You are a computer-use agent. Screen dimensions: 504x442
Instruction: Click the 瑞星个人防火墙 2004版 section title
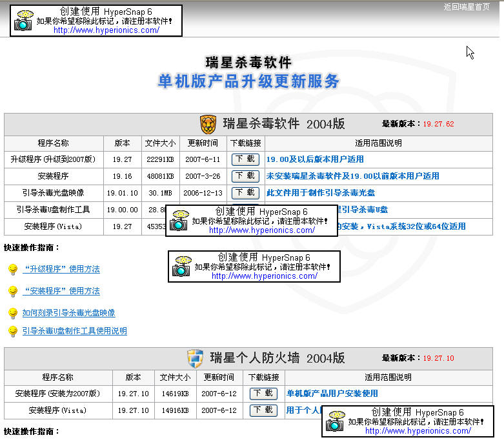click(x=277, y=358)
